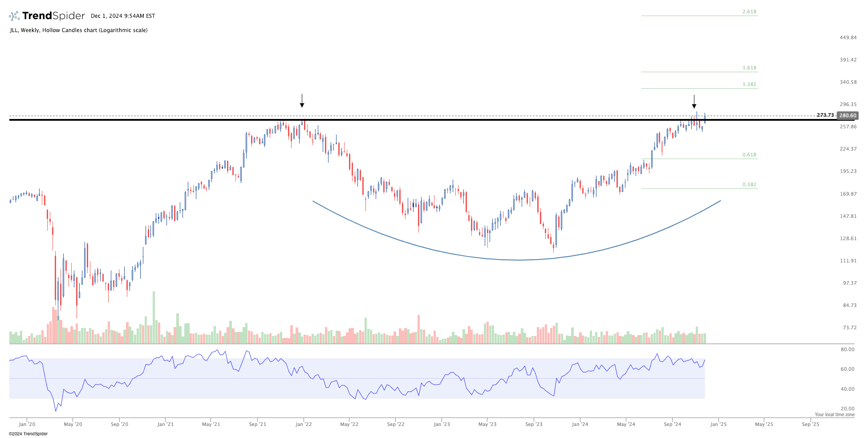This screenshot has height=438, width=868.
Task: Click the down arrow marker above Jan '22
Action: 302,101
